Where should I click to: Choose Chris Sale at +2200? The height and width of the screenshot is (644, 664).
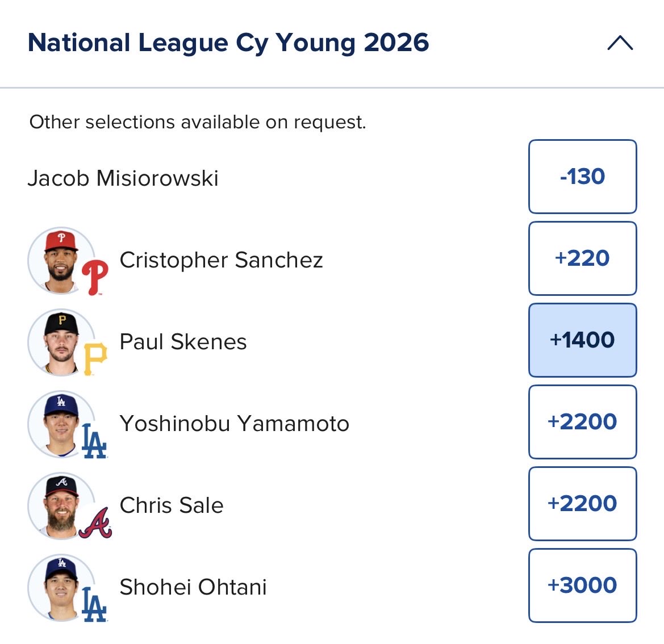tap(582, 503)
